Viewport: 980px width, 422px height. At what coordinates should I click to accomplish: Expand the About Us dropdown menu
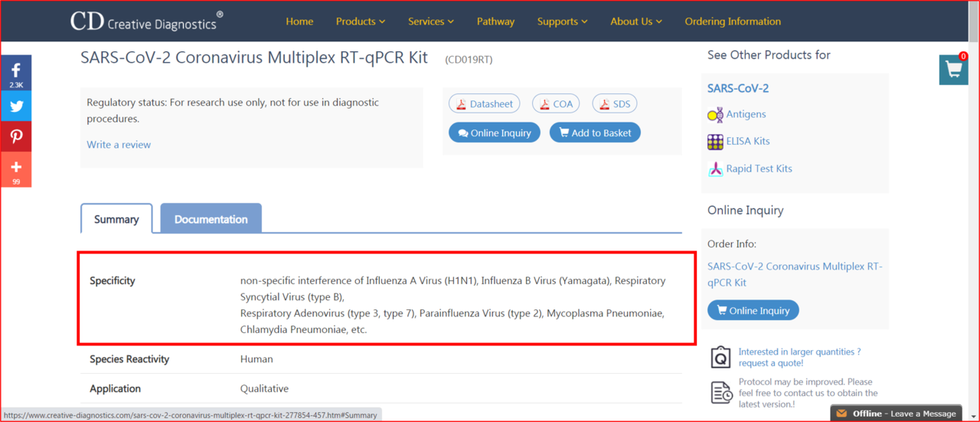pos(636,21)
